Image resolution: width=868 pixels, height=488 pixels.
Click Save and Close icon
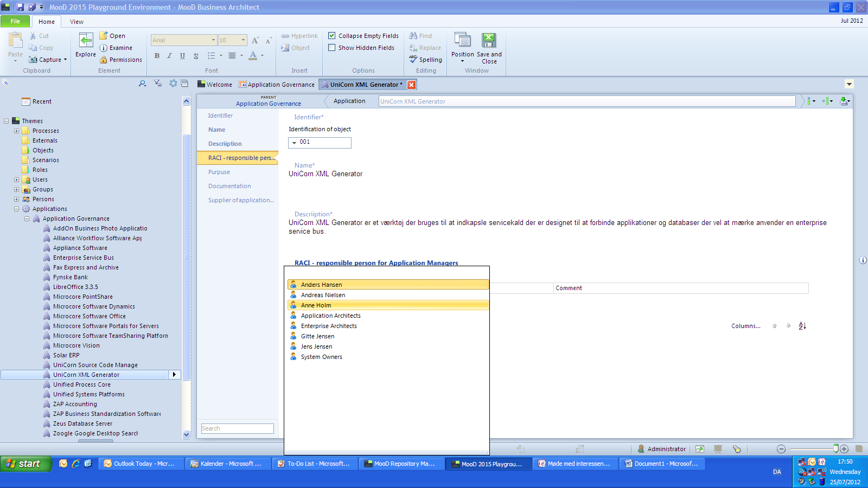click(489, 41)
